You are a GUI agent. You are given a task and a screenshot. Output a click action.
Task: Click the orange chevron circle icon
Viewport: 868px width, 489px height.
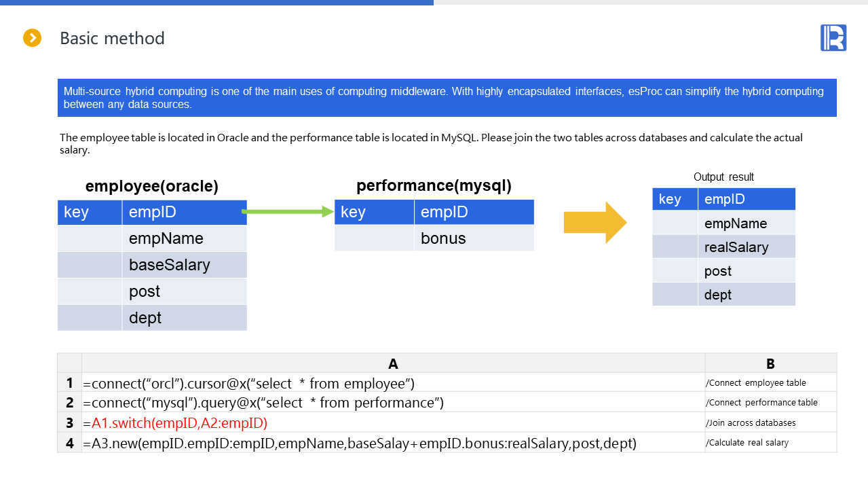tap(32, 38)
